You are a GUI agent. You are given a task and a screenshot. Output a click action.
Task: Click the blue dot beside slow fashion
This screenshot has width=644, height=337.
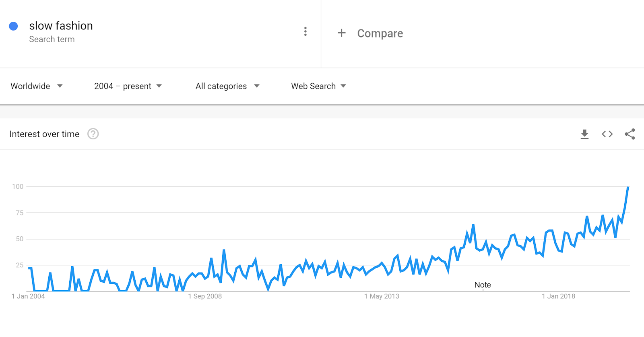[13, 26]
